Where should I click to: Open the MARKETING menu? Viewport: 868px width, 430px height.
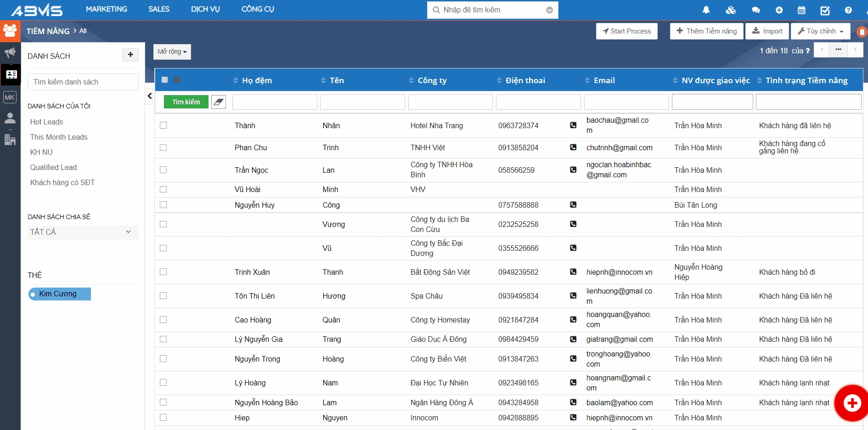coord(107,9)
